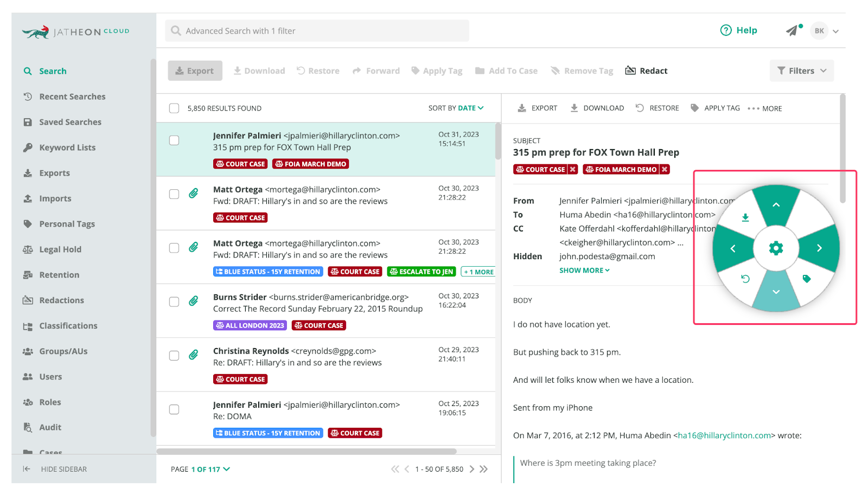Click Export button in the top toolbar
The width and height of the screenshot is (868, 495).
click(195, 70)
